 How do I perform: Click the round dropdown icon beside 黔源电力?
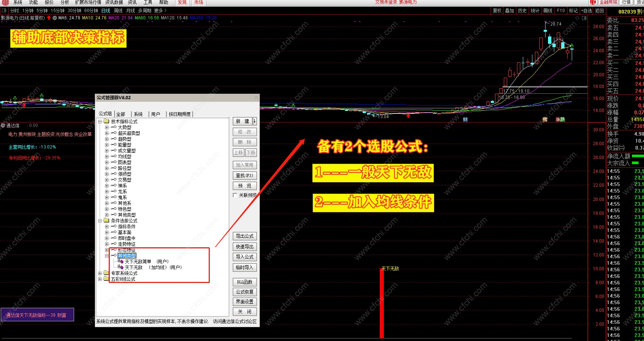55,18
